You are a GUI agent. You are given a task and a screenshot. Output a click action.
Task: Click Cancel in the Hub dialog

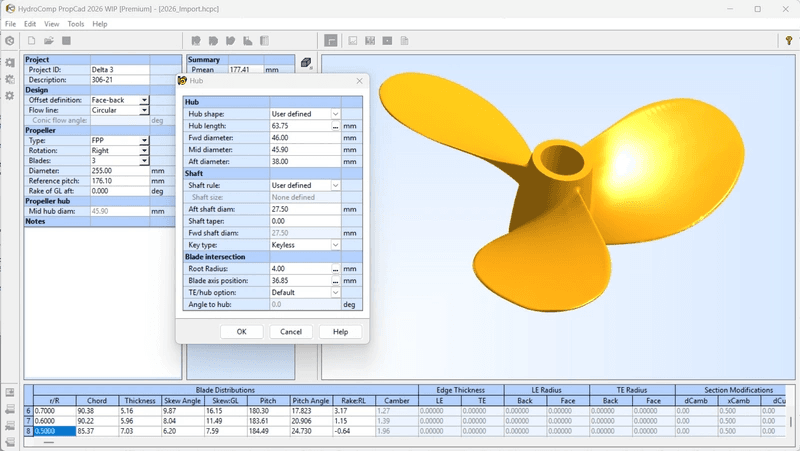[x=291, y=332]
